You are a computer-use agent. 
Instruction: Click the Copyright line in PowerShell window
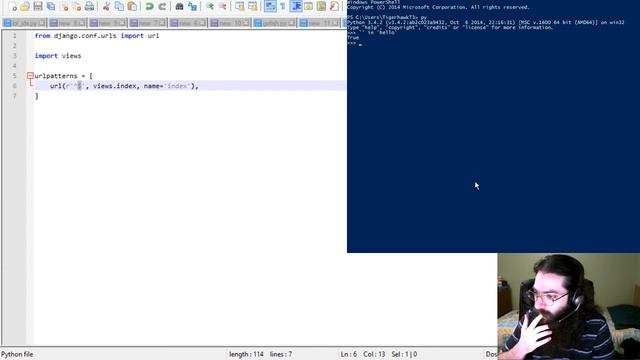tap(438, 7)
